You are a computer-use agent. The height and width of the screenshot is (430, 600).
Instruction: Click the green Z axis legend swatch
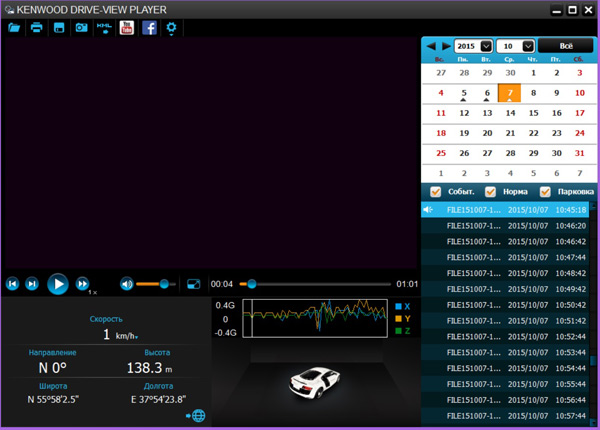398,331
